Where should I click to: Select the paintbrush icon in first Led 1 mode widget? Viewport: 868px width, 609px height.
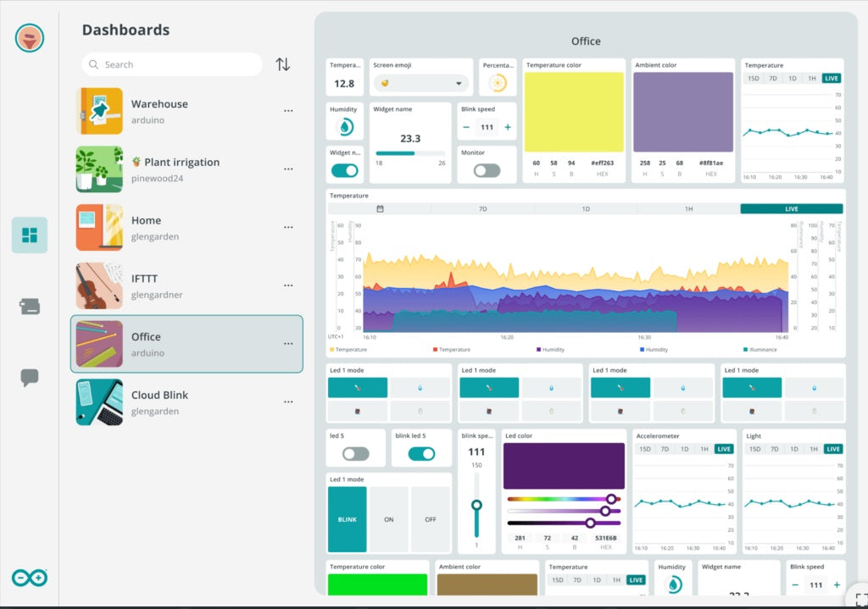point(357,387)
